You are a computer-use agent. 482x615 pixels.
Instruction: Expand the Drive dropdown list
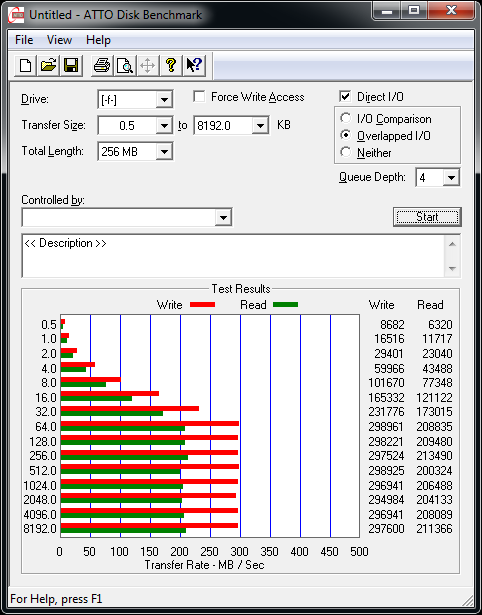pos(164,100)
